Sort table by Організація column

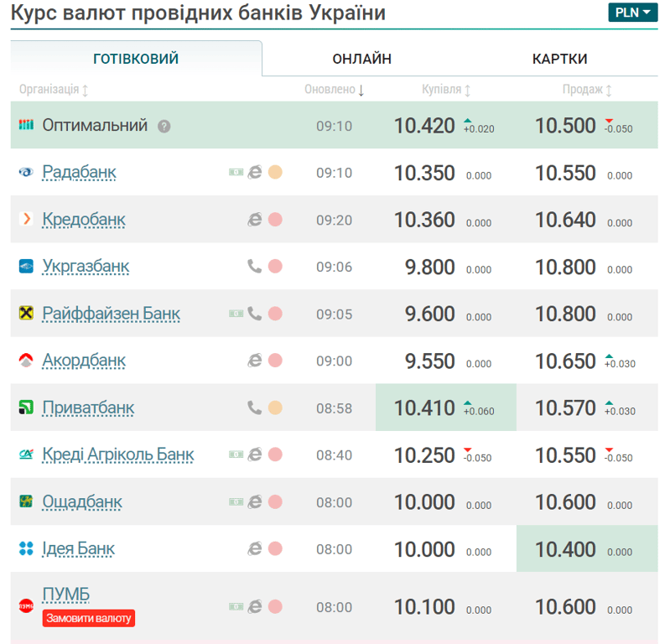coord(54,90)
